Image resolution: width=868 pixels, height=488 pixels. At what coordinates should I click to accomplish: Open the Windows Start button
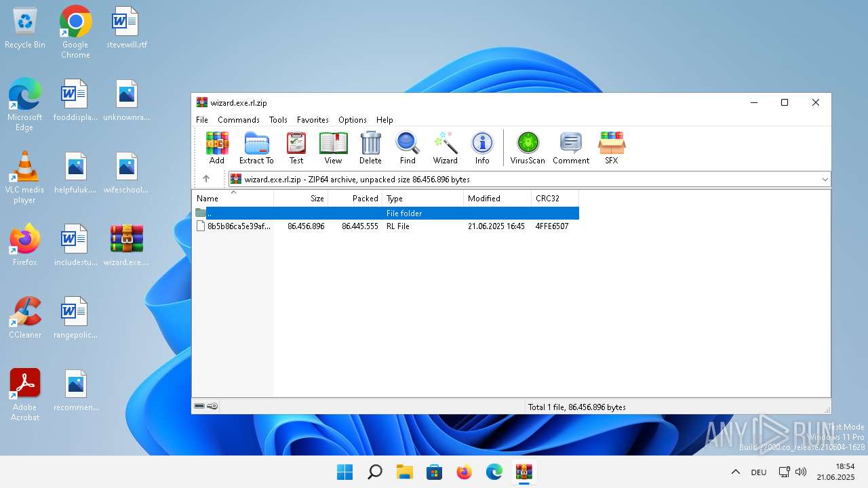click(x=344, y=472)
